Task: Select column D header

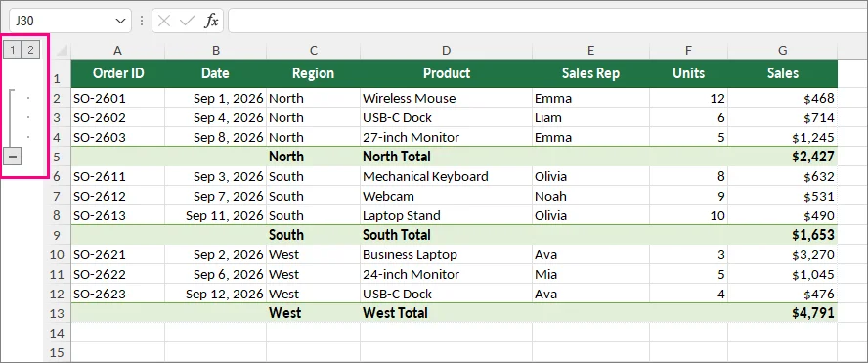Action: 446,51
